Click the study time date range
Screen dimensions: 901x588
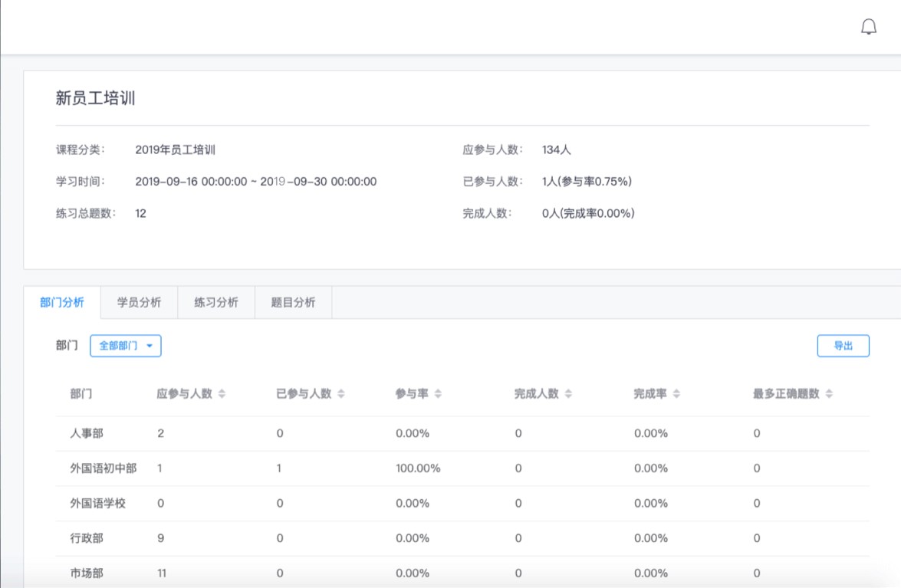[x=255, y=182]
